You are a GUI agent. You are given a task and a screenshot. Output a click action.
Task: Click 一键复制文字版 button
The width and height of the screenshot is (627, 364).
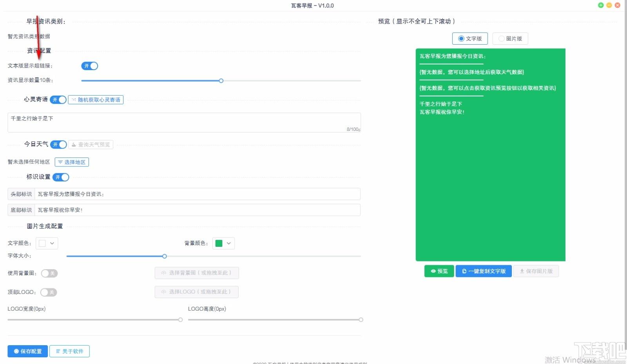pyautogui.click(x=484, y=271)
